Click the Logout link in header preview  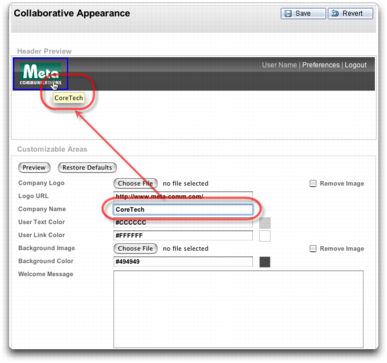coord(355,65)
